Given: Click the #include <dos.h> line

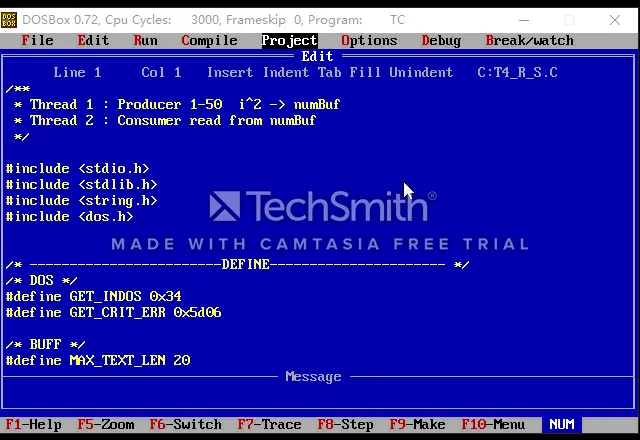Looking at the screenshot, I should point(69,216).
